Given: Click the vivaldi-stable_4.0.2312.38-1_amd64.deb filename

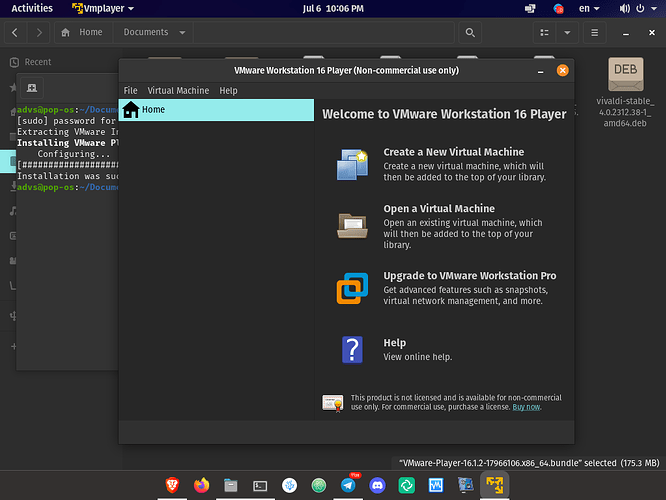Looking at the screenshot, I should (625, 112).
